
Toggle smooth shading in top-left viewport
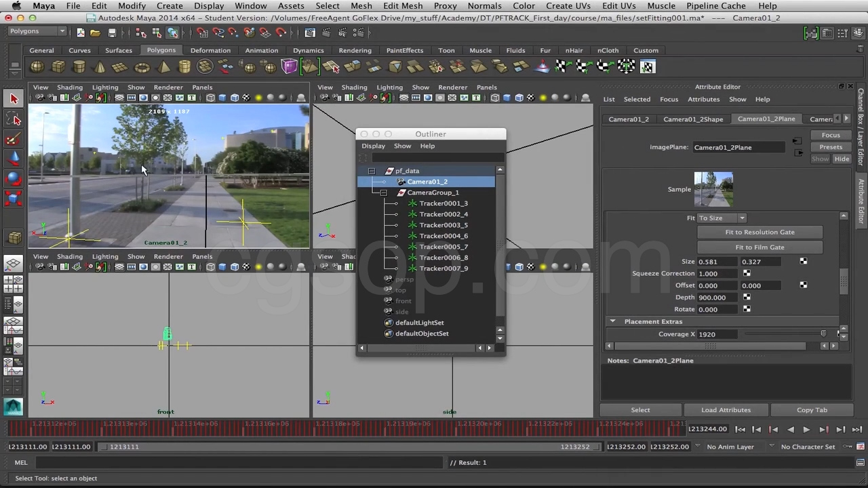[222, 98]
